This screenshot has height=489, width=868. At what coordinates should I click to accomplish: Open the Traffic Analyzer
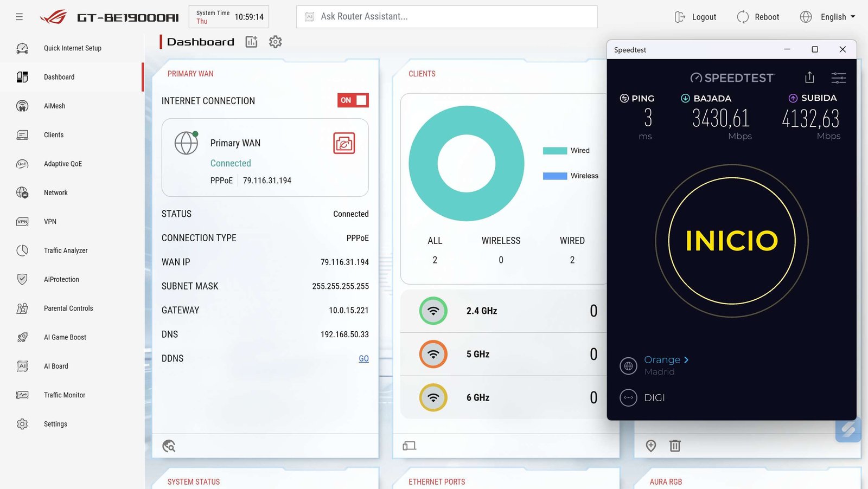point(66,250)
